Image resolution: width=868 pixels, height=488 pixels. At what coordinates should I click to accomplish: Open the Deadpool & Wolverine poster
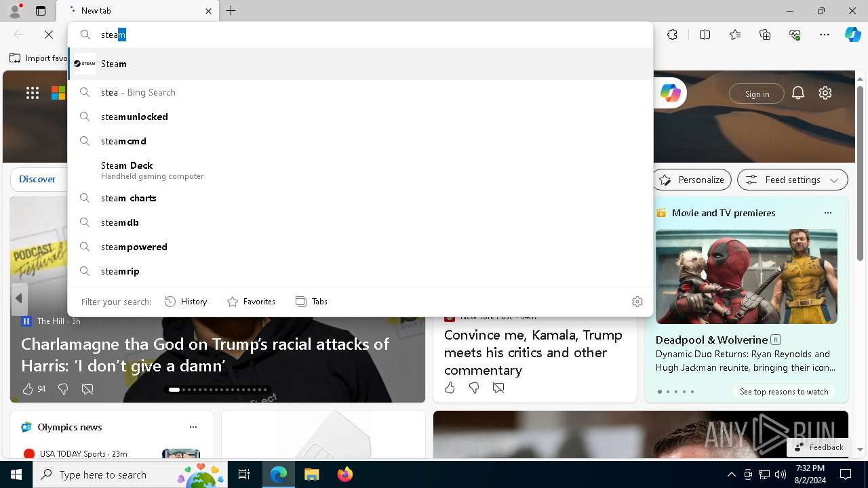746,277
